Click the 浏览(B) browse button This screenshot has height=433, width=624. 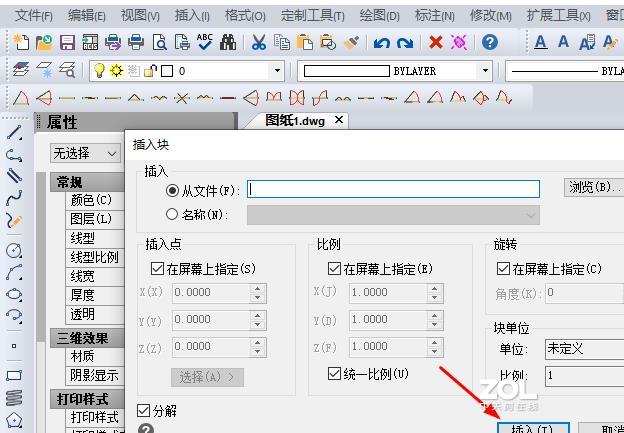(594, 187)
